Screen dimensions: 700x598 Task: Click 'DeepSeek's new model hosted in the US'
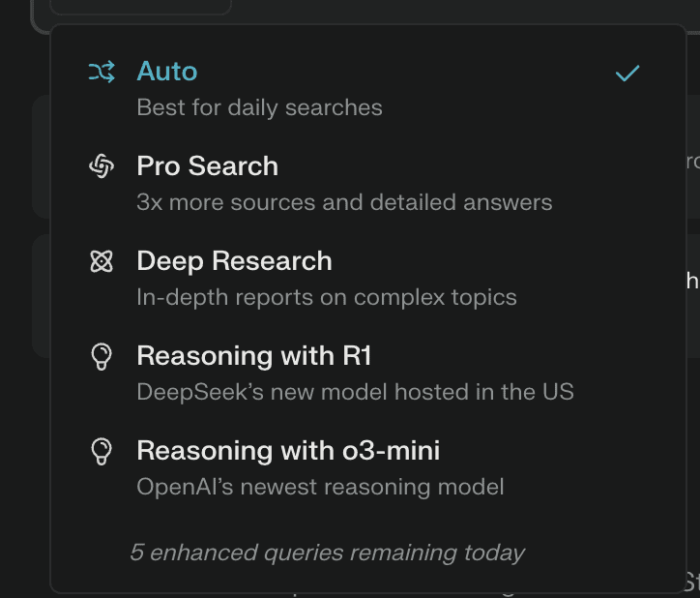tap(355, 392)
